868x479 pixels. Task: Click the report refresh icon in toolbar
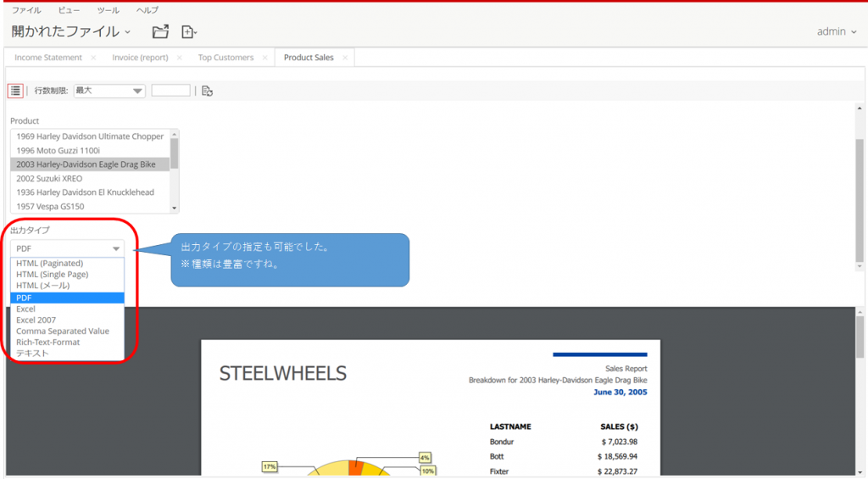click(x=207, y=91)
